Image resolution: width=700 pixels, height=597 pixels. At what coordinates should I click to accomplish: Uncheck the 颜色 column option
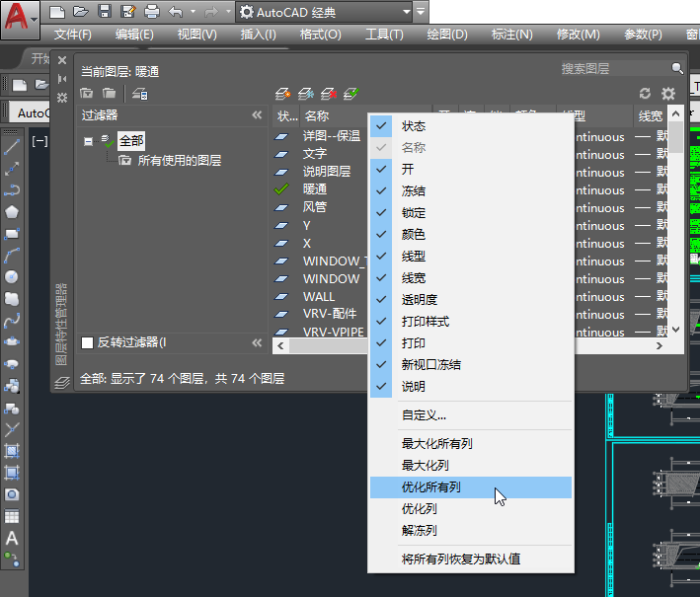[471, 235]
